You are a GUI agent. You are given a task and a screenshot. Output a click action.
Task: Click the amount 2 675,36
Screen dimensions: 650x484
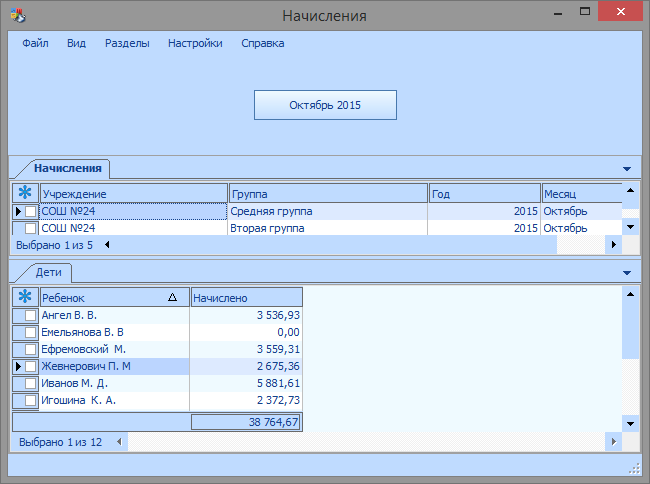click(278, 366)
